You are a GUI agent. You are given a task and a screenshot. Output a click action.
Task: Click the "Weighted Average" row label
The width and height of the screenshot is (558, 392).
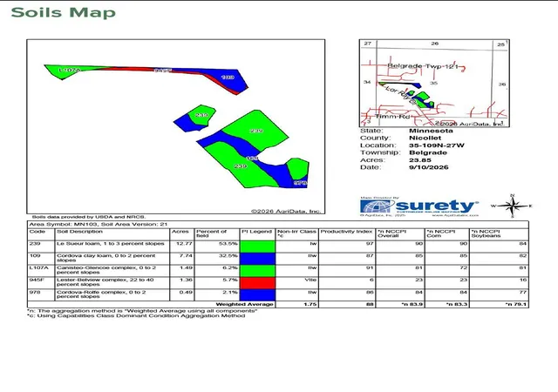244,305
